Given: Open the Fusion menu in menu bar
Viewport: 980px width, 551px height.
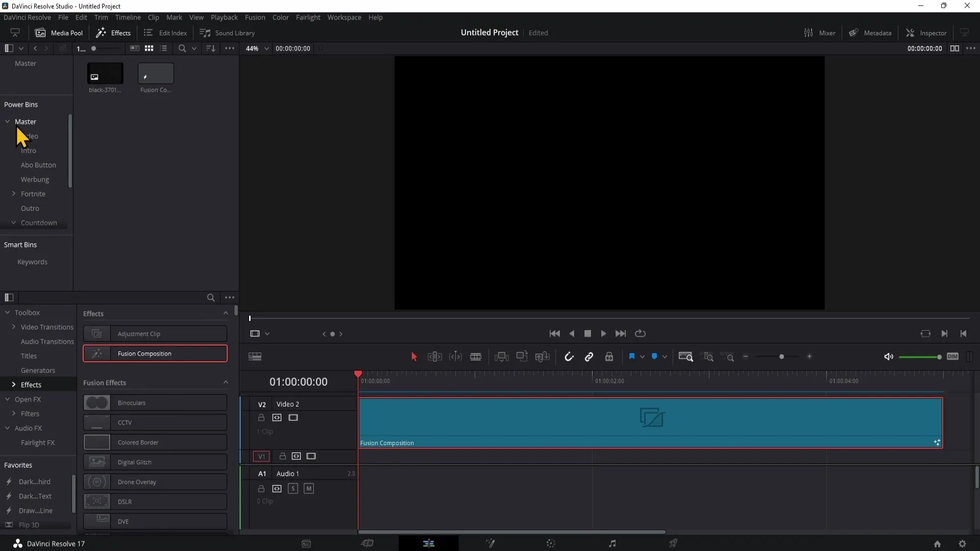Looking at the screenshot, I should (255, 17).
